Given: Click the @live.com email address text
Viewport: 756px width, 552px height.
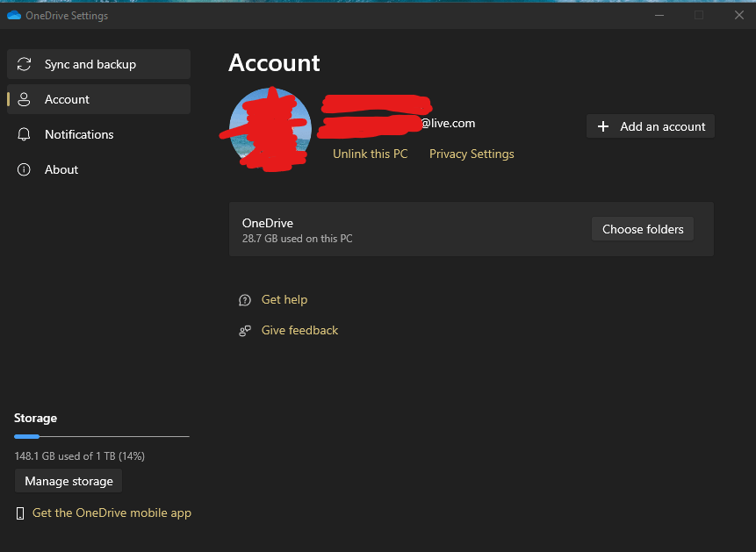Looking at the screenshot, I should (448, 124).
